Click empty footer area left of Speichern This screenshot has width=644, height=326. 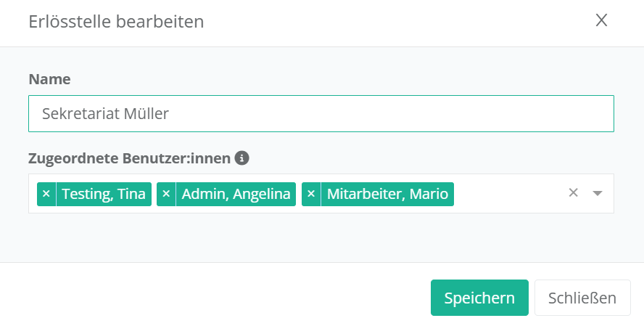pyautogui.click(x=218, y=298)
